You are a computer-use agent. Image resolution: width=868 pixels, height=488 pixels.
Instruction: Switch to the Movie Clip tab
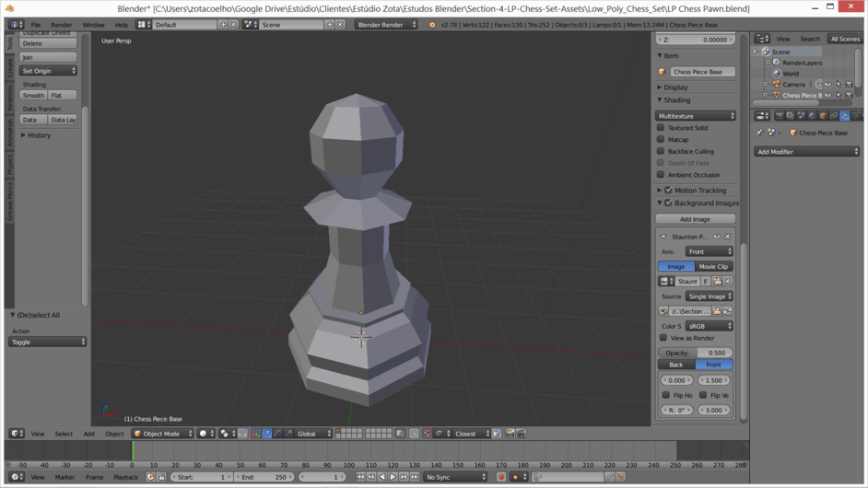pos(713,266)
